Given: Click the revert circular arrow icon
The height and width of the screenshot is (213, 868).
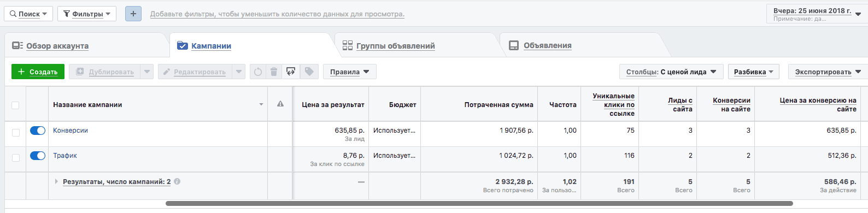Looking at the screenshot, I should tap(258, 72).
